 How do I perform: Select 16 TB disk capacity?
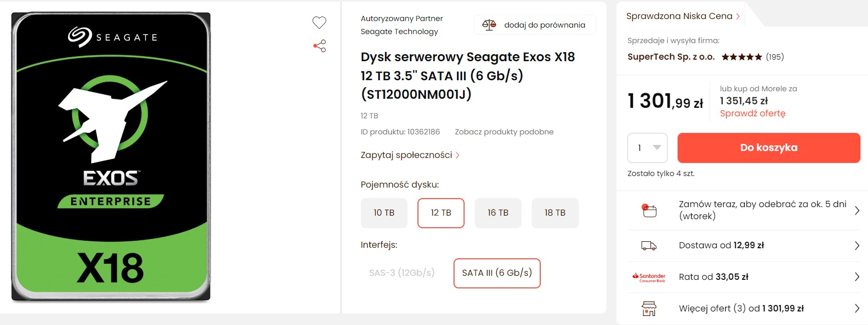[x=498, y=213]
